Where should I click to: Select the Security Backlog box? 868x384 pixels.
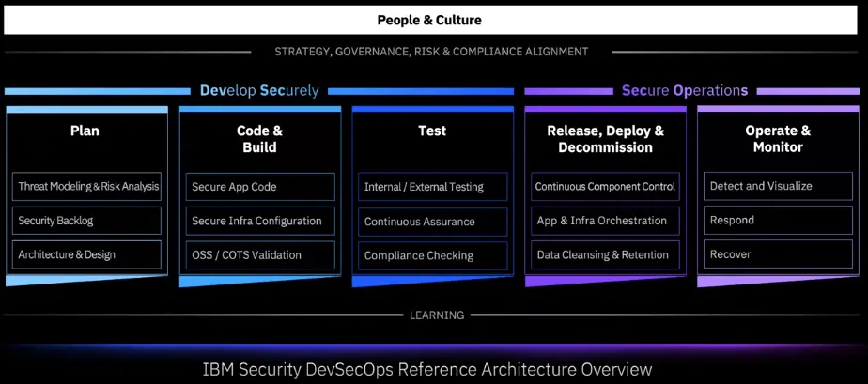(88, 221)
